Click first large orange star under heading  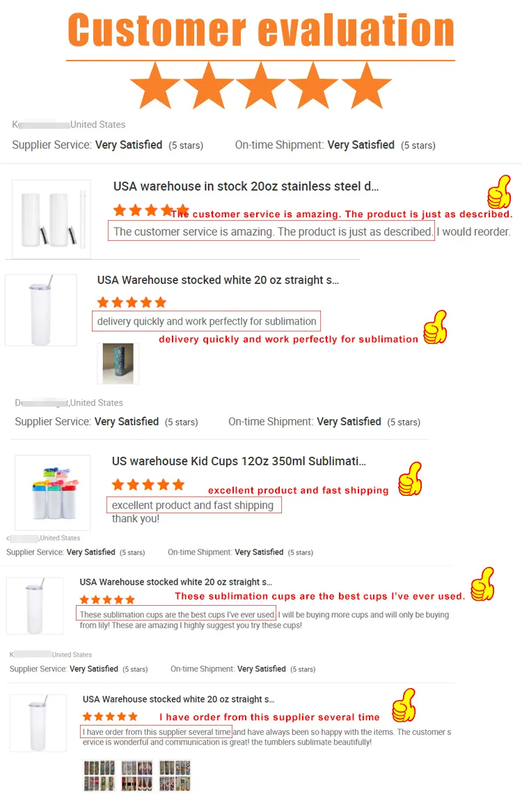155,86
